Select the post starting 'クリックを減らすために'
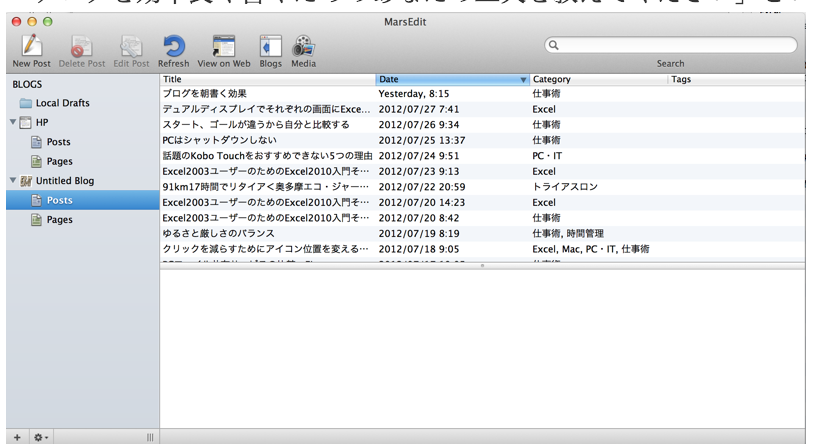This screenshot has height=446, width=822. click(265, 249)
